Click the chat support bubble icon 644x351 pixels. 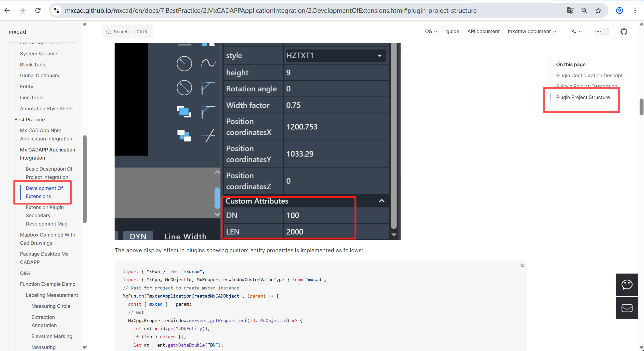627,285
